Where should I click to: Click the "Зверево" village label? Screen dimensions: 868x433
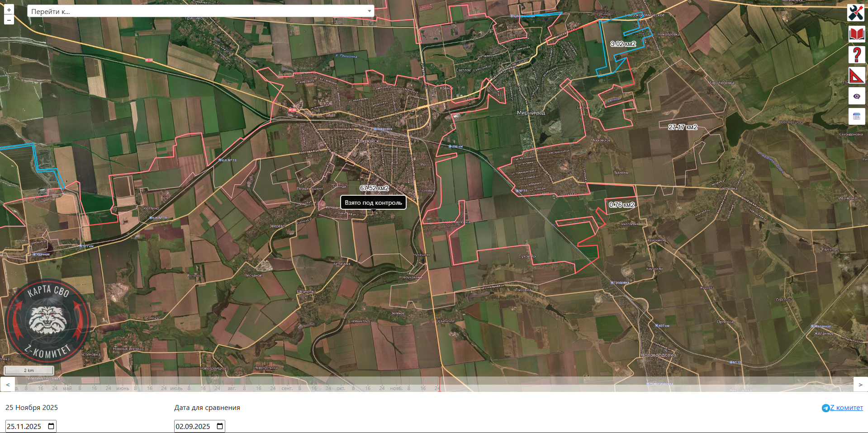tap(277, 226)
